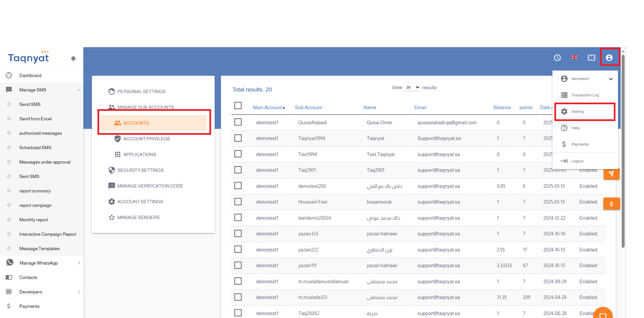Click the orange dollar floating button
The width and height of the screenshot is (644, 318).
(x=611, y=204)
